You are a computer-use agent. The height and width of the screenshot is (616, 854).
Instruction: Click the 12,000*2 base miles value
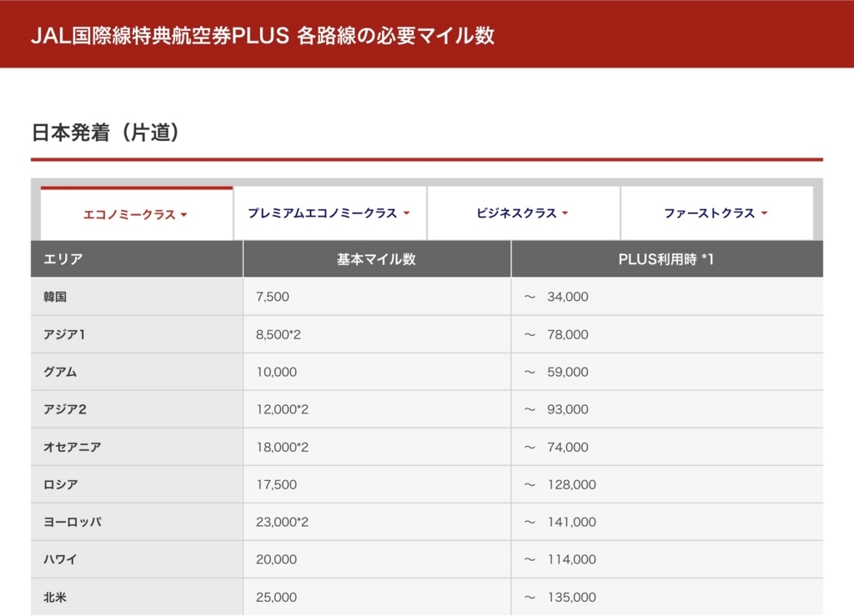pyautogui.click(x=282, y=409)
